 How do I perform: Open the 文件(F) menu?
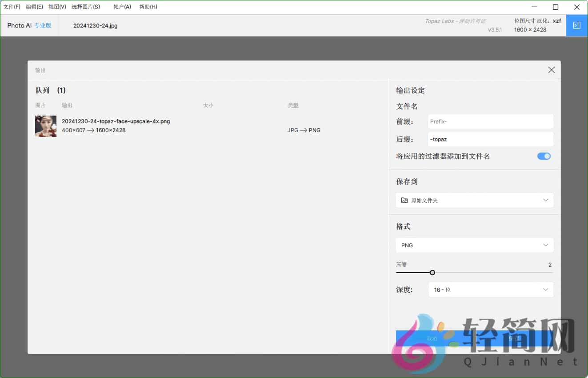tap(12, 7)
